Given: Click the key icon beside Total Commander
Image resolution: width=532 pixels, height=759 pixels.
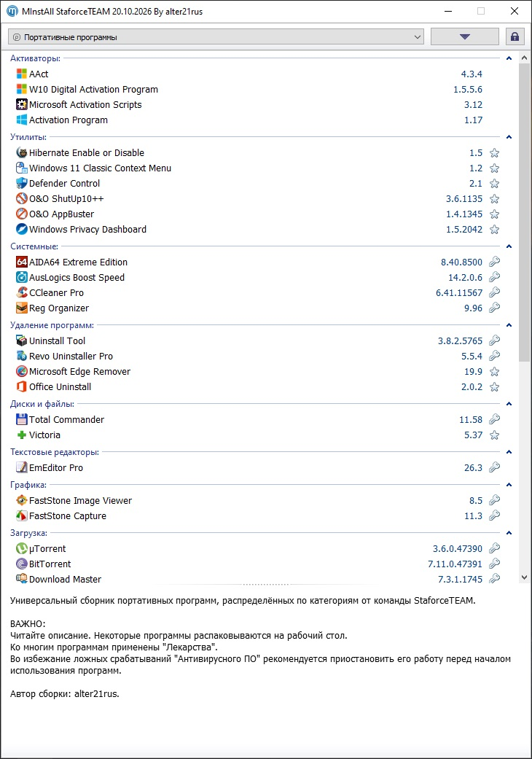Looking at the screenshot, I should click(x=494, y=419).
